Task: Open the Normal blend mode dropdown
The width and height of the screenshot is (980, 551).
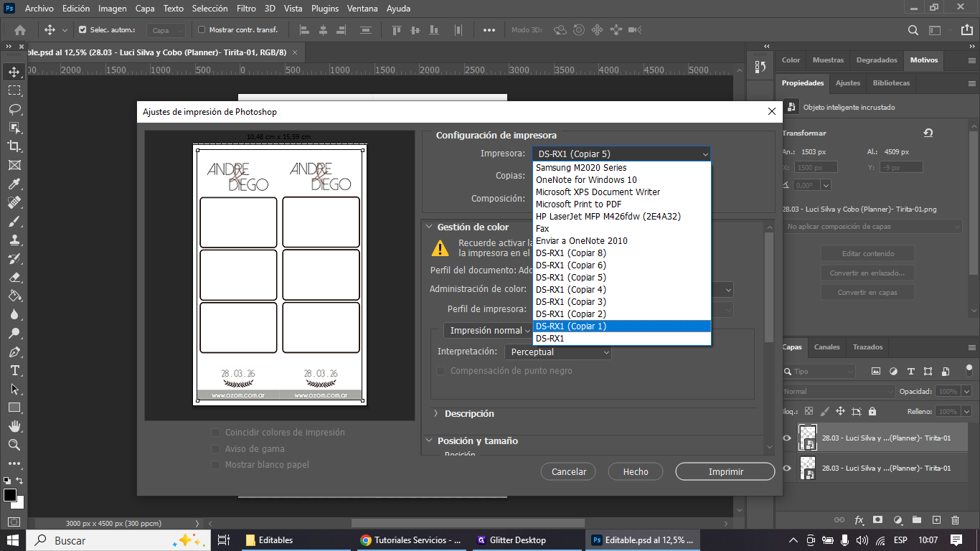Action: point(839,392)
